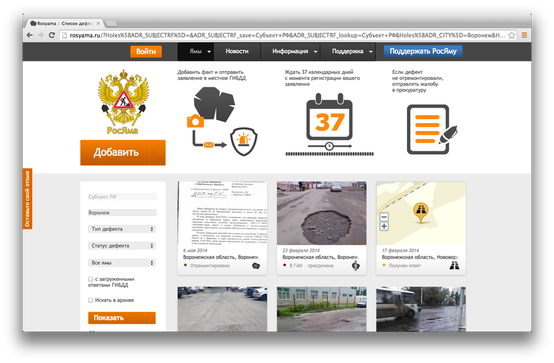Image resolution: width=554 pixels, height=363 pixels.
Task: Enable the загруженными ответами ГИБДД checkbox
Action: click(90, 279)
